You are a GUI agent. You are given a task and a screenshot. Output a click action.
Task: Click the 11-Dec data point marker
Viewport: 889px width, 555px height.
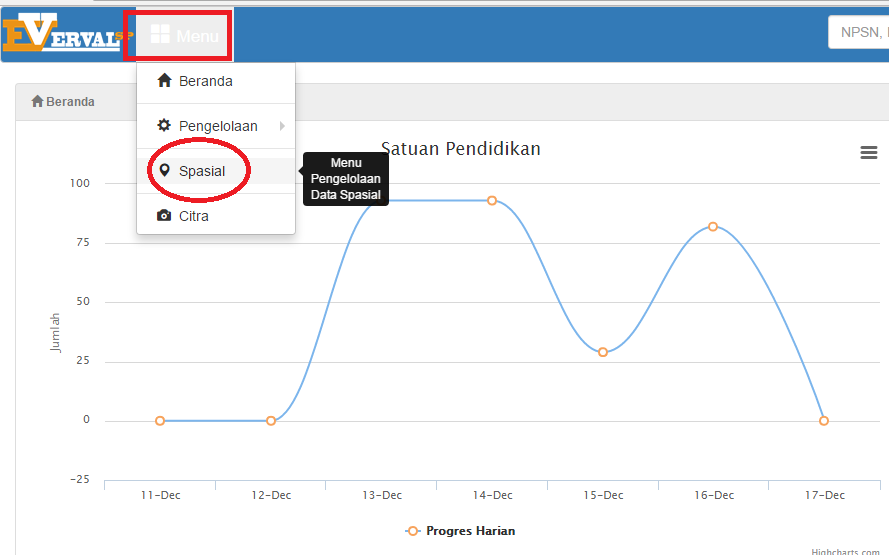click(160, 421)
